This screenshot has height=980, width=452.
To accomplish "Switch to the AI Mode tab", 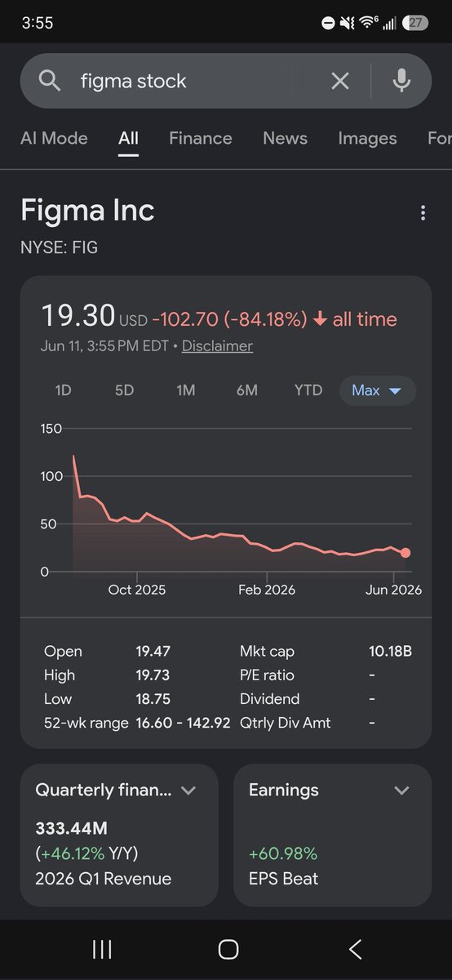I will pyautogui.click(x=54, y=139).
